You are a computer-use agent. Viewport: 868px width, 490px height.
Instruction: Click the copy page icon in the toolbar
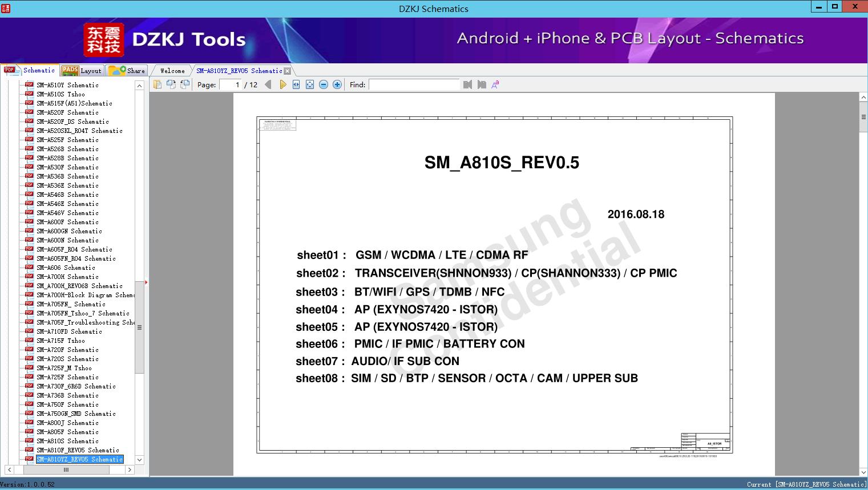coord(157,84)
